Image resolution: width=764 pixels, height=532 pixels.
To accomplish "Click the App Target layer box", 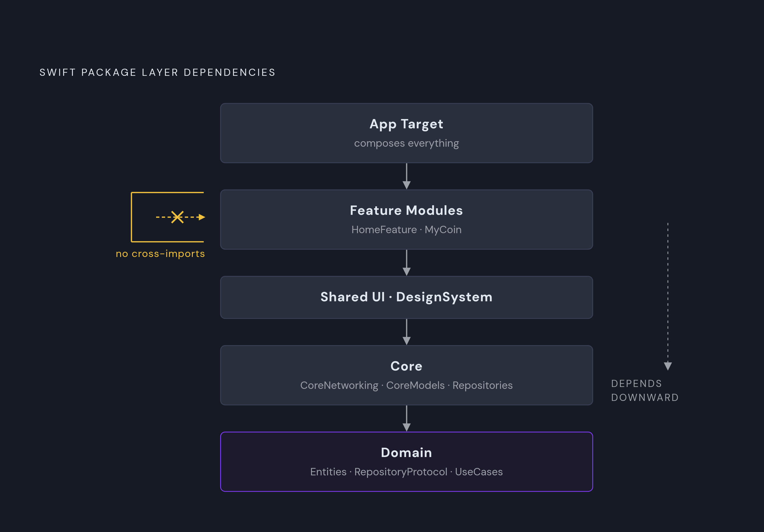I will coord(406,133).
